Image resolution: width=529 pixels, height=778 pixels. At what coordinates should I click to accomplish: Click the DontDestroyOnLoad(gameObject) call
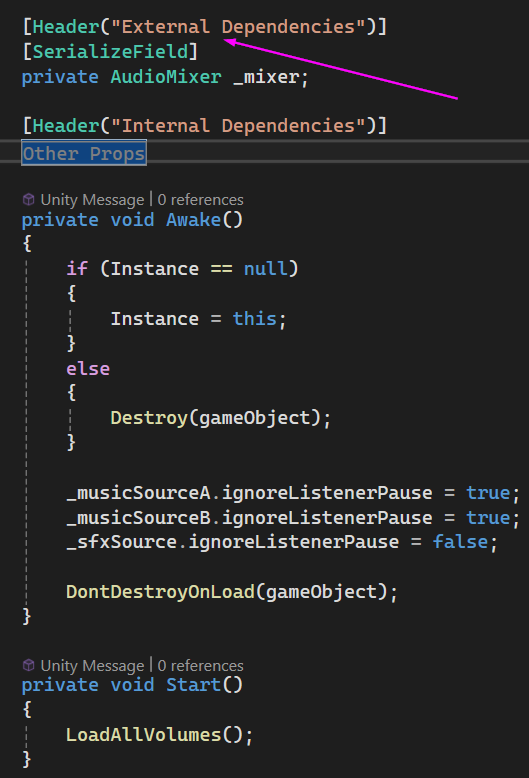coord(227,591)
